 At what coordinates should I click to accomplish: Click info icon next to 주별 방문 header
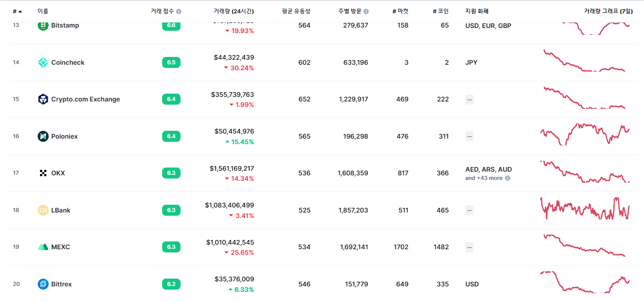point(366,11)
